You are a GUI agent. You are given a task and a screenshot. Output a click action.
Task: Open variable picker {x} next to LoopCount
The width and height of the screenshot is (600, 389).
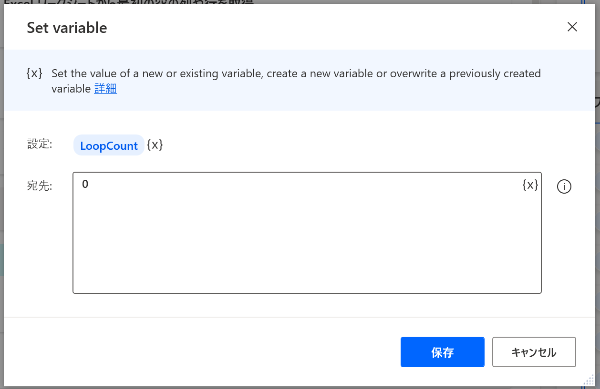pos(155,145)
